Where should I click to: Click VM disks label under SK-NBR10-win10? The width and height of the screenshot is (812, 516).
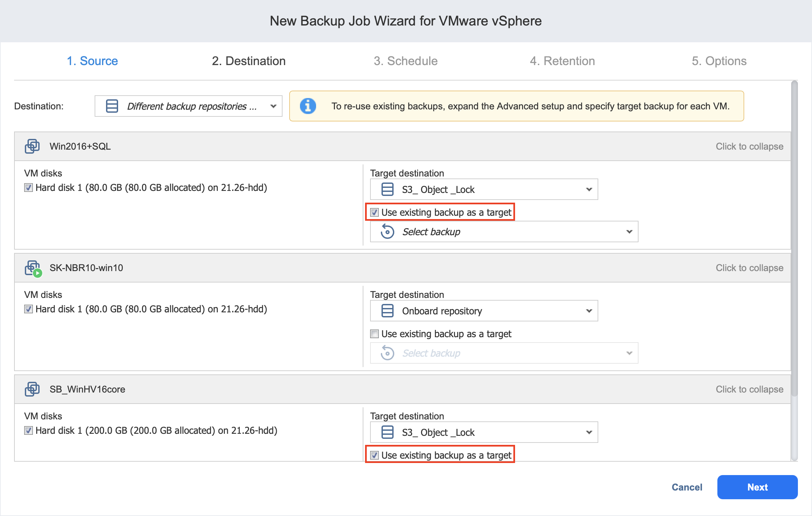pyautogui.click(x=43, y=295)
